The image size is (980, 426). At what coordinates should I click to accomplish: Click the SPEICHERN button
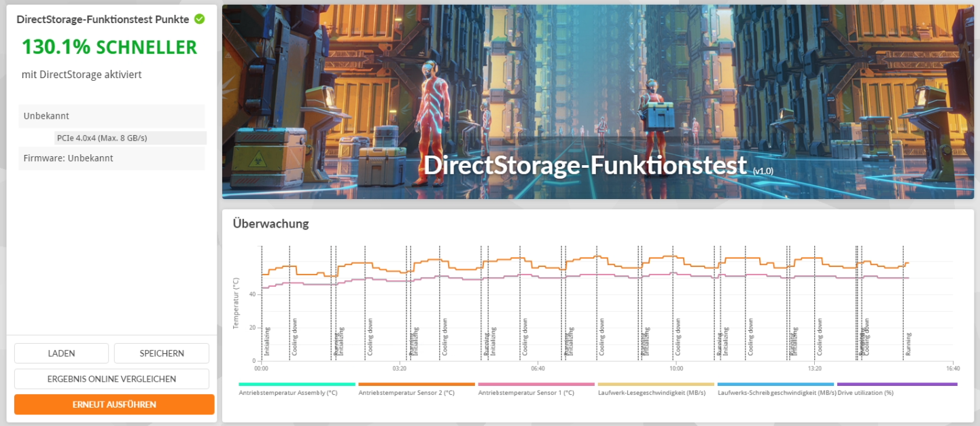point(162,353)
